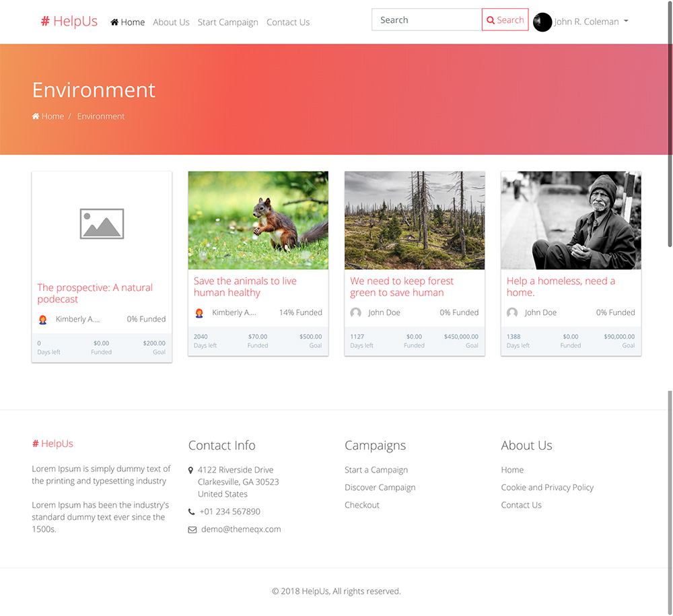
Task: Click John Doe avatar on forest card
Action: click(x=355, y=312)
